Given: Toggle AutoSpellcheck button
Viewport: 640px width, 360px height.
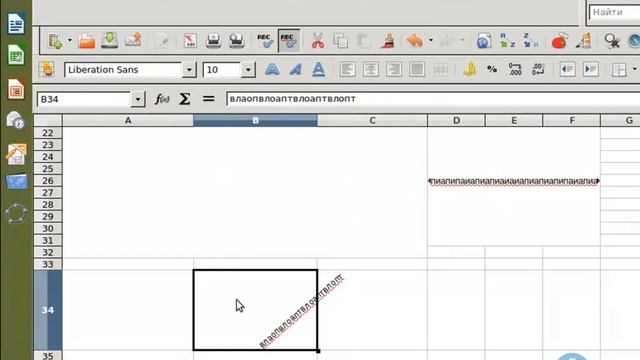Looking at the screenshot, I should (x=289, y=41).
